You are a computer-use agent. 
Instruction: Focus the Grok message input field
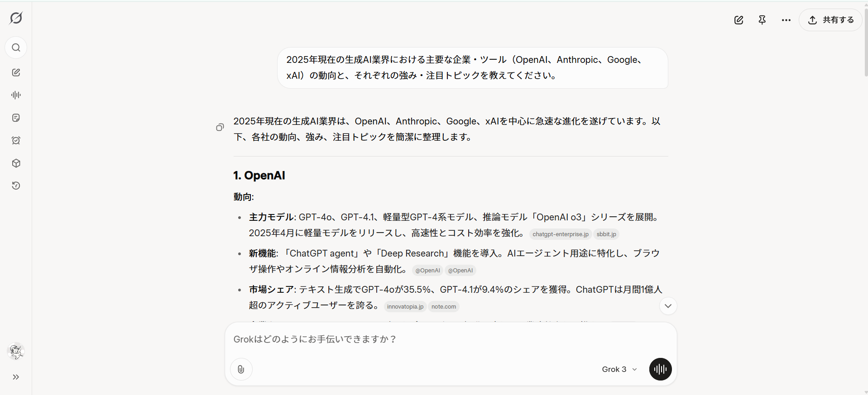(x=451, y=339)
